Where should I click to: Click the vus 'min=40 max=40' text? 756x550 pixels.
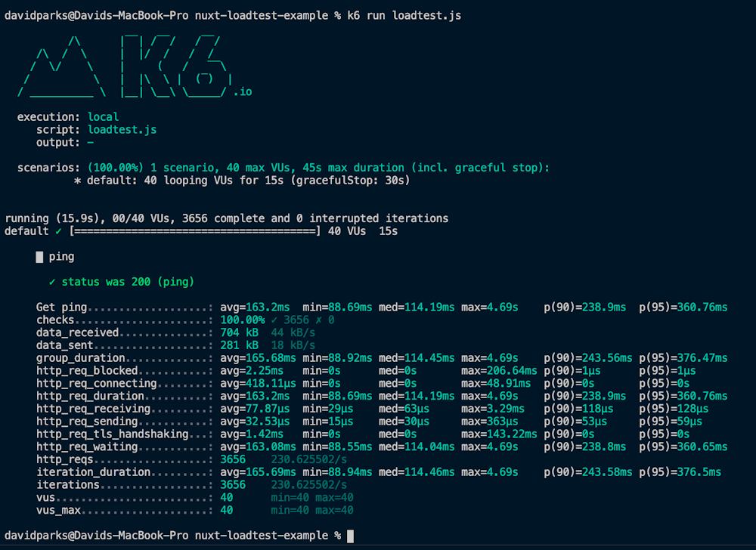point(312,498)
